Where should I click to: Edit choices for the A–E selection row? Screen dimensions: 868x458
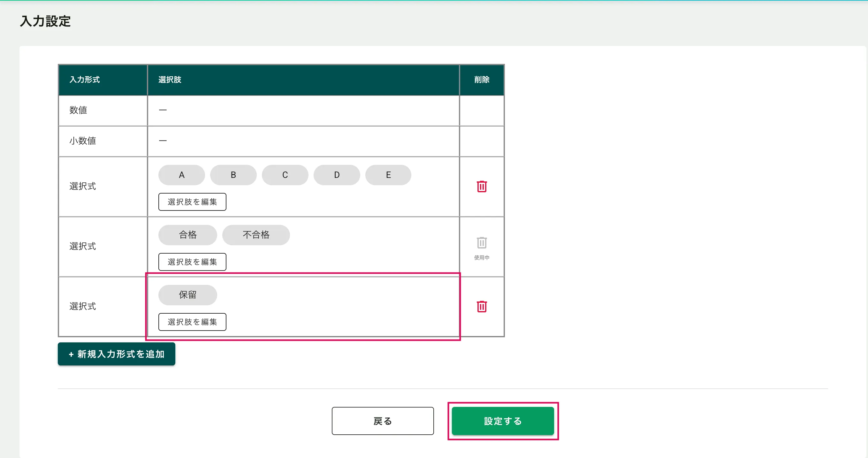point(192,202)
